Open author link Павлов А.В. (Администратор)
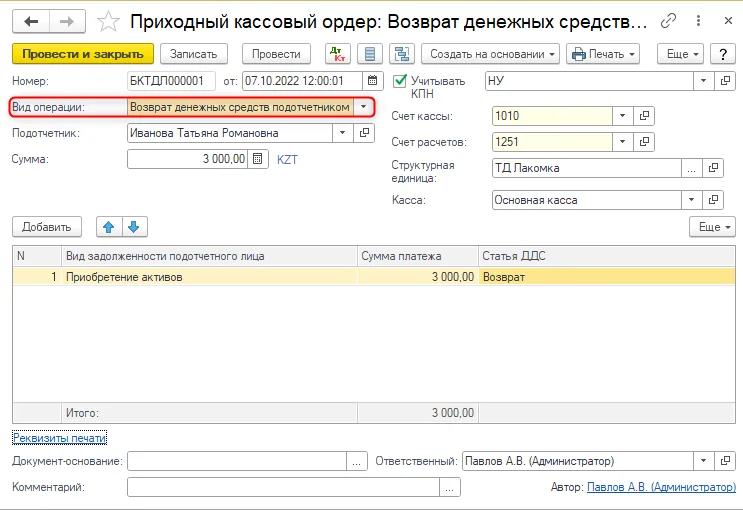The width and height of the screenshot is (743, 510). pyautogui.click(x=661, y=487)
